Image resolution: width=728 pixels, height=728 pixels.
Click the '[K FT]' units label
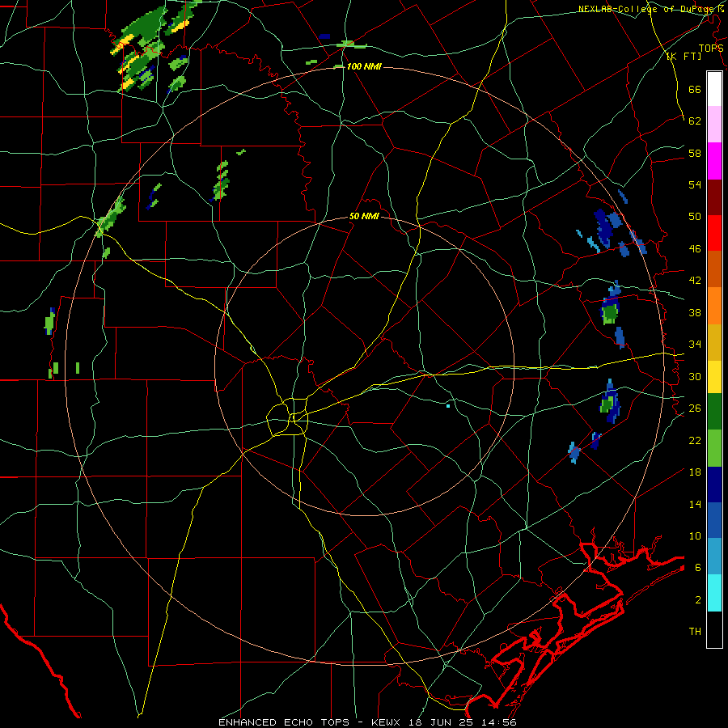684,57
